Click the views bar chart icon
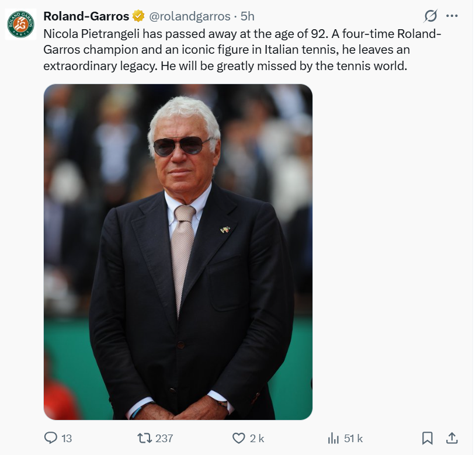 (x=334, y=437)
